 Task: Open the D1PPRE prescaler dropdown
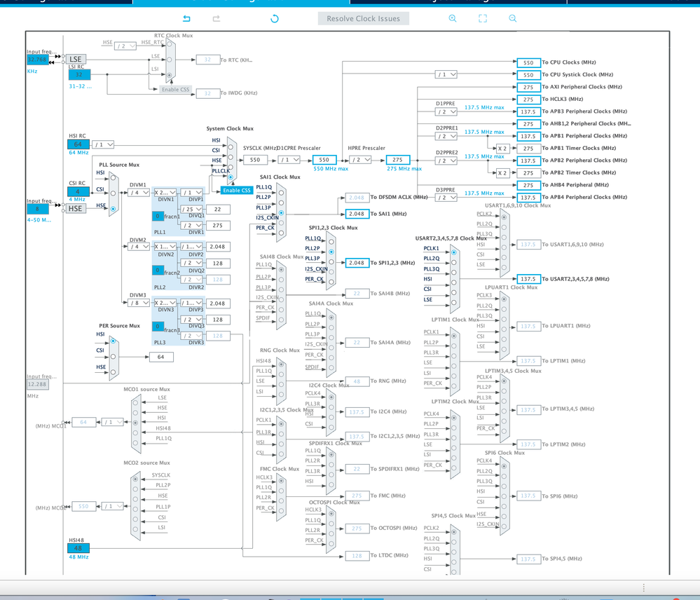click(x=446, y=111)
